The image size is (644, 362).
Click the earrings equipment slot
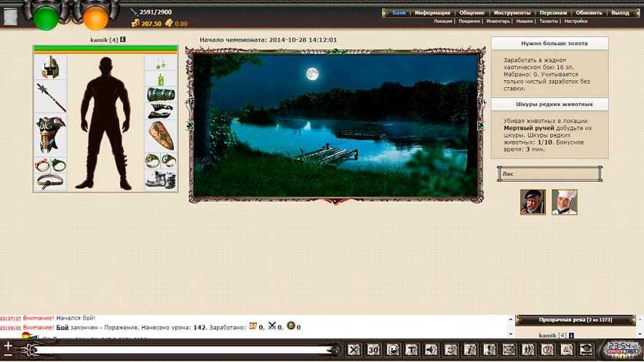[161, 63]
